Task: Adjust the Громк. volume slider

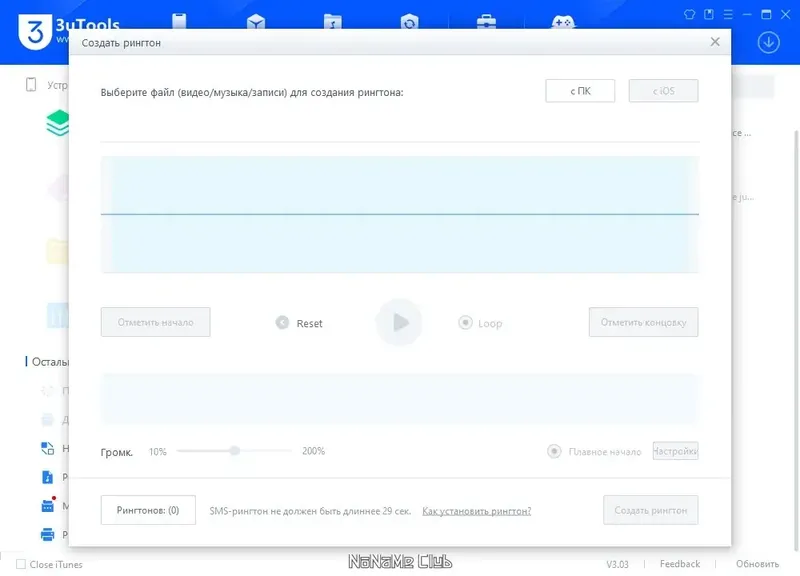Action: point(235,450)
